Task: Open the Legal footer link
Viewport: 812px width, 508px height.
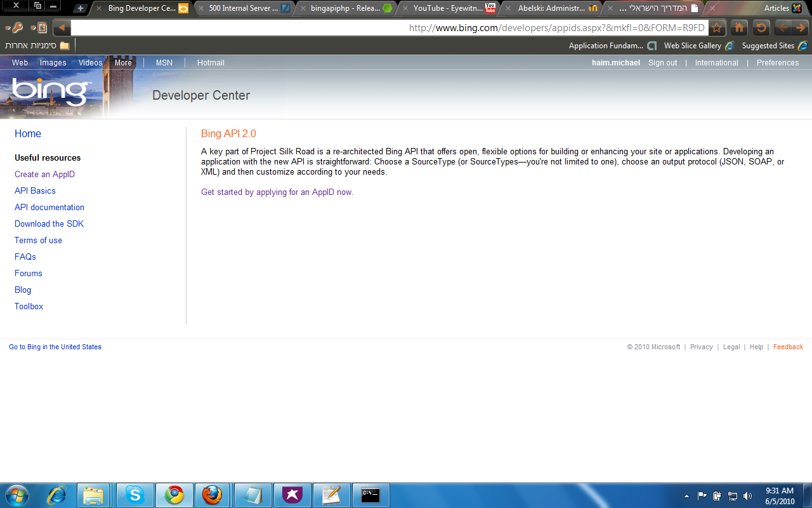Action: tap(731, 347)
